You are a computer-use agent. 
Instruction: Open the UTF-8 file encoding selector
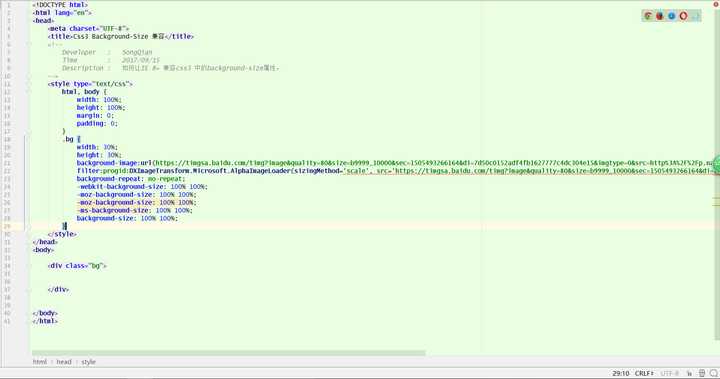[669, 373]
